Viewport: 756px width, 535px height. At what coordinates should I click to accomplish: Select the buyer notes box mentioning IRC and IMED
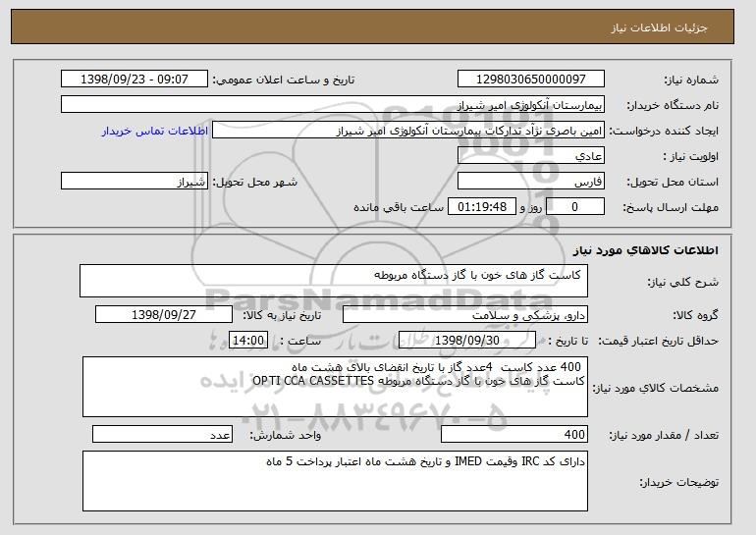coord(335,481)
